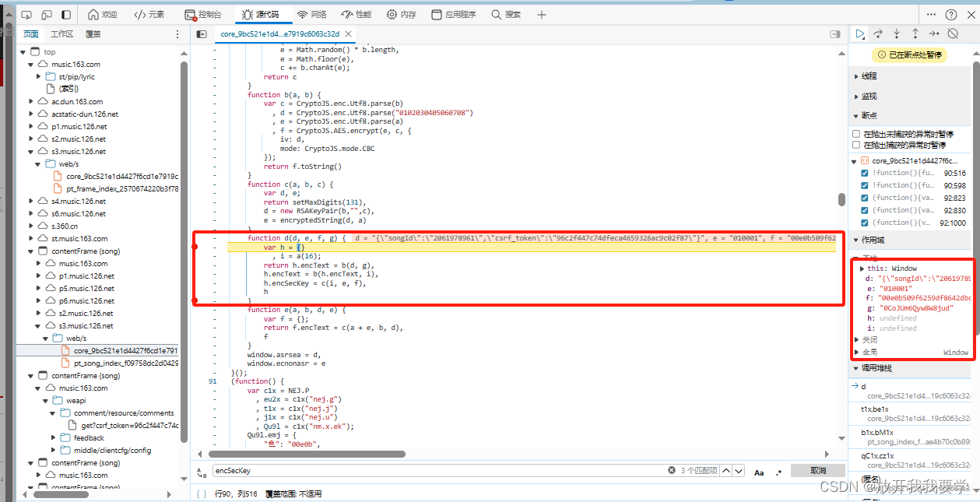
Task: Select the qC1x.cz1x call stack frame
Action: [x=877, y=456]
